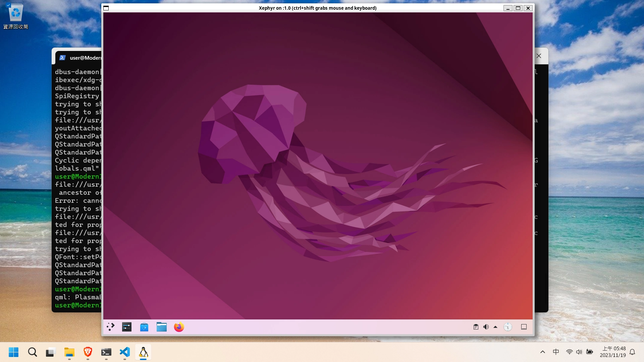Viewport: 644px width, 362px height.
Task: Select the user@Modern terminal tab
Action: pyautogui.click(x=80, y=58)
